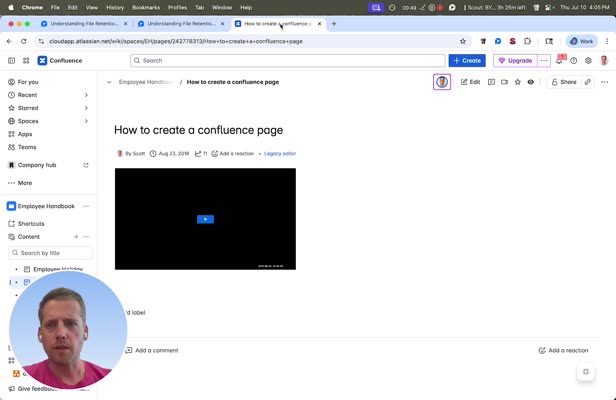Open user profile avatar in top bar
Image resolution: width=616 pixels, height=400 pixels.
click(604, 61)
